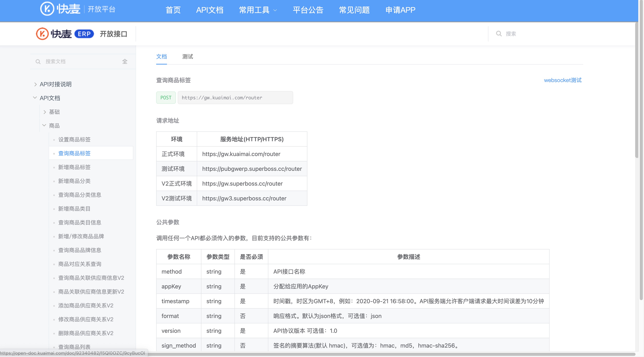Click the 请求地址 section heading
Viewport: 644px width, 357px height.
(168, 121)
